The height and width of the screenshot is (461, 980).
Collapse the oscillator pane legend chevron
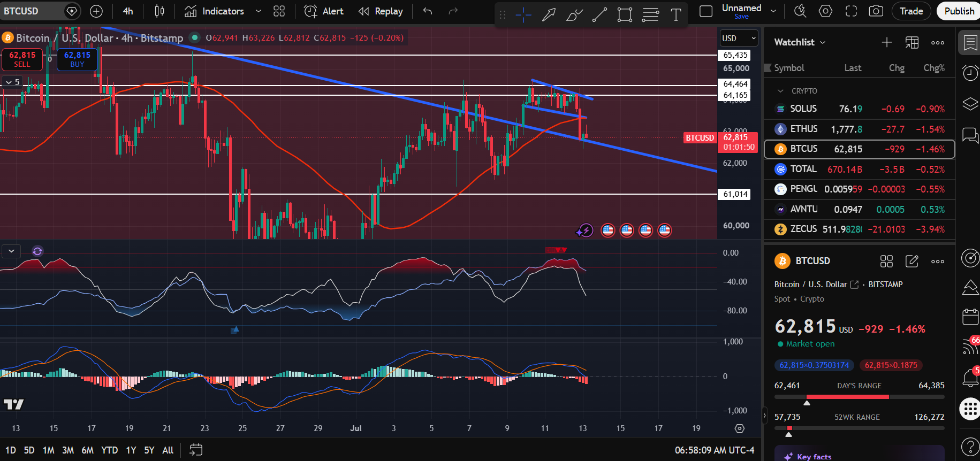pyautogui.click(x=11, y=251)
